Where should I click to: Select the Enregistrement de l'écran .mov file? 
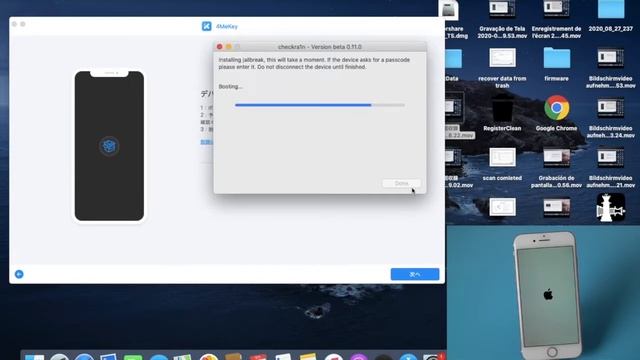(556, 9)
